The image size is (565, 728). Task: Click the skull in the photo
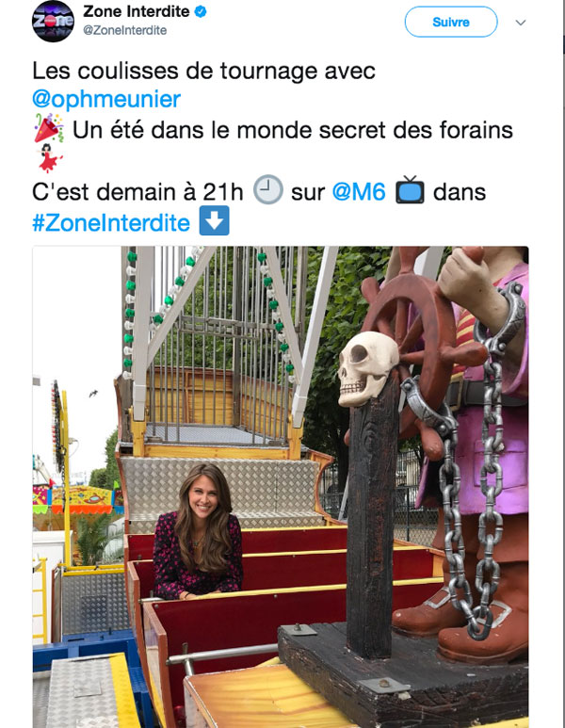click(367, 368)
